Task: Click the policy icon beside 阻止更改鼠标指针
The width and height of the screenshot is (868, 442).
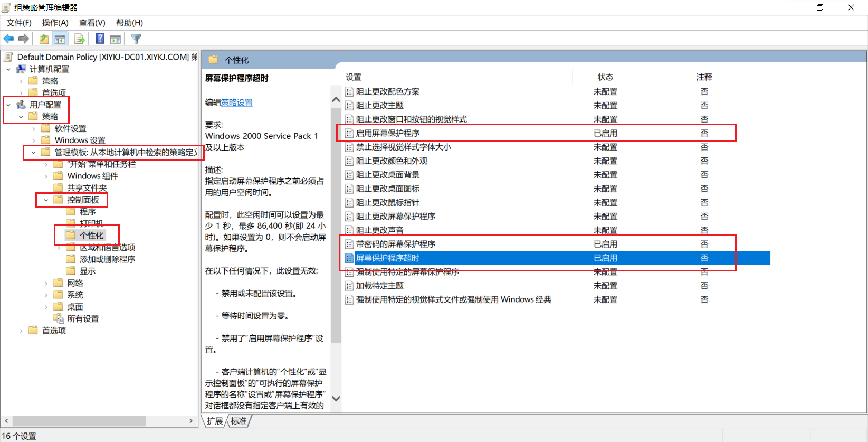Action: [x=349, y=203]
